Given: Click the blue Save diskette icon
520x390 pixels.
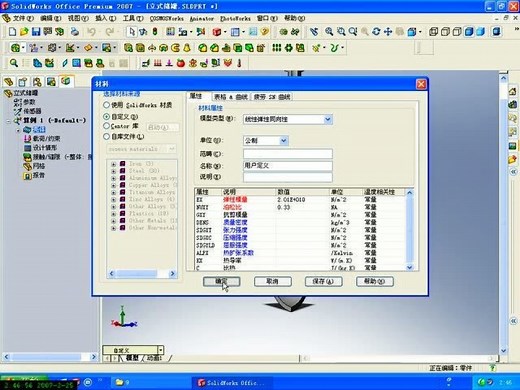Looking at the screenshot, I should tap(36, 32).
